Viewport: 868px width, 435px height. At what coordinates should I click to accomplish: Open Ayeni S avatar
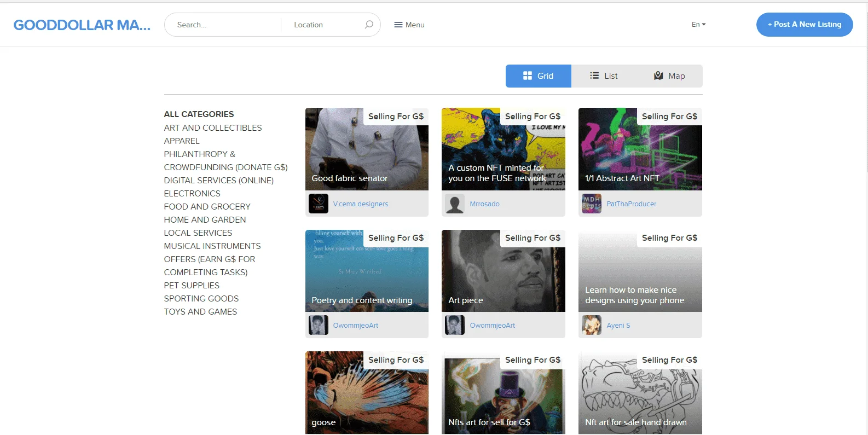[592, 325]
